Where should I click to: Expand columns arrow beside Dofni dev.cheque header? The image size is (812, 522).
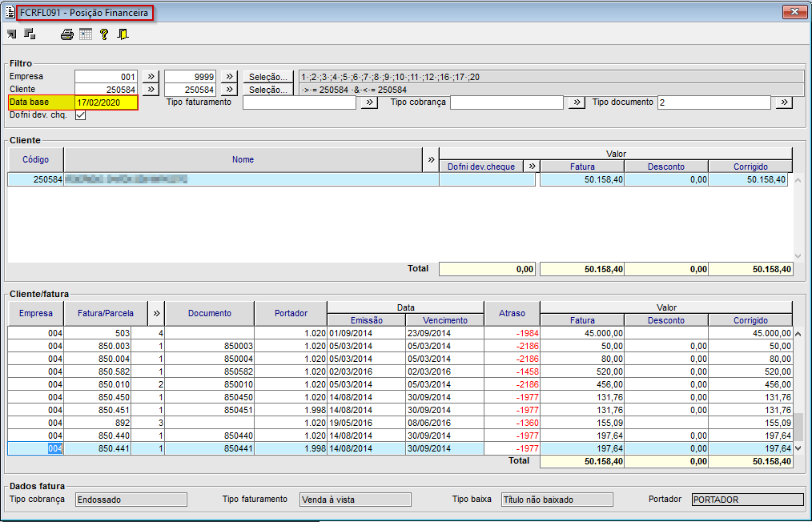(530, 167)
